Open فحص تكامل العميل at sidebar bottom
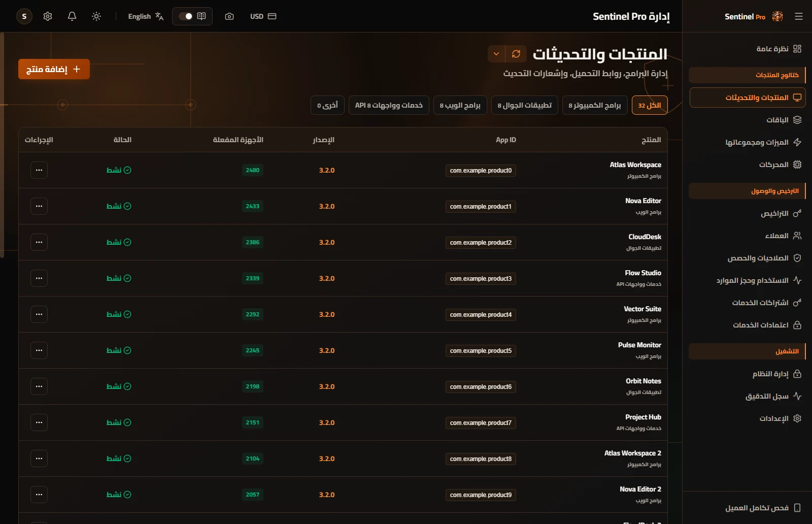Viewport: 812px width, 524px height. 747,508
